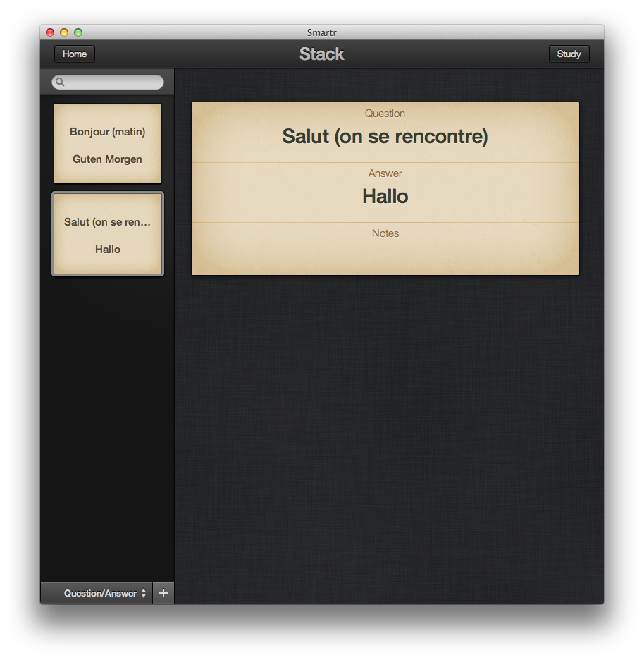Screen dimensions: 644x660
Task: Minimize the Smartr window with the yellow button
Action: tap(64, 32)
